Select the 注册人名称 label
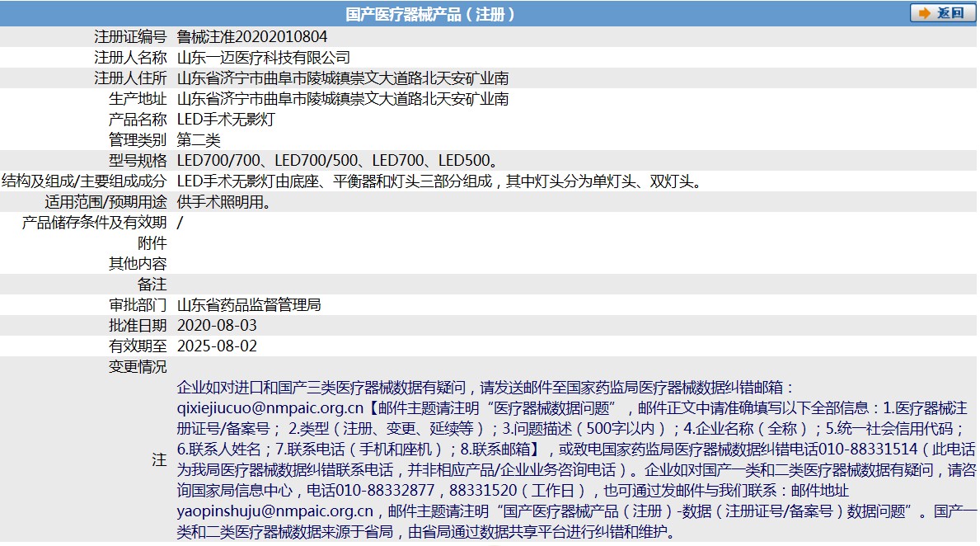Viewport: 980px width, 546px height. click(130, 58)
